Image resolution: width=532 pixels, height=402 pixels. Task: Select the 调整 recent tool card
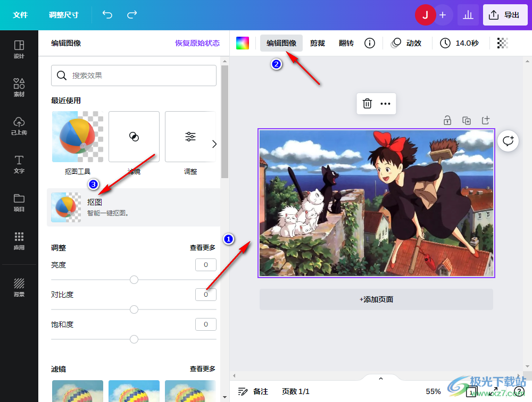coord(190,137)
